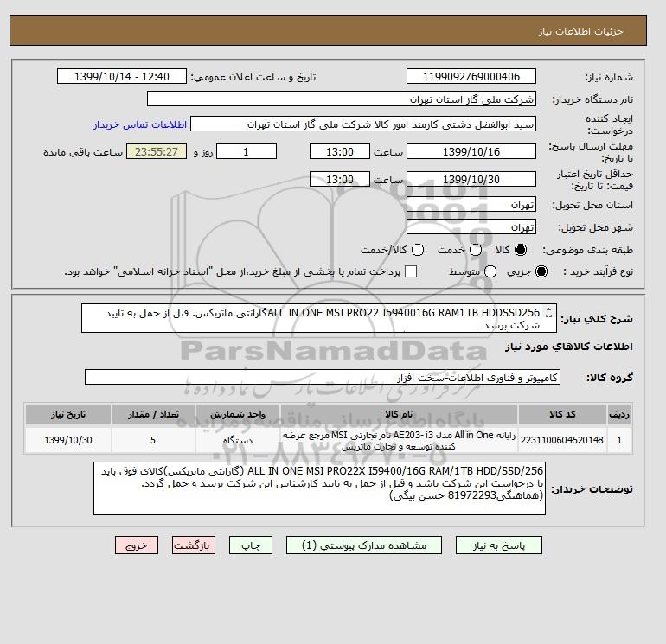Click the need date cell 1399/10/30

click(x=68, y=440)
